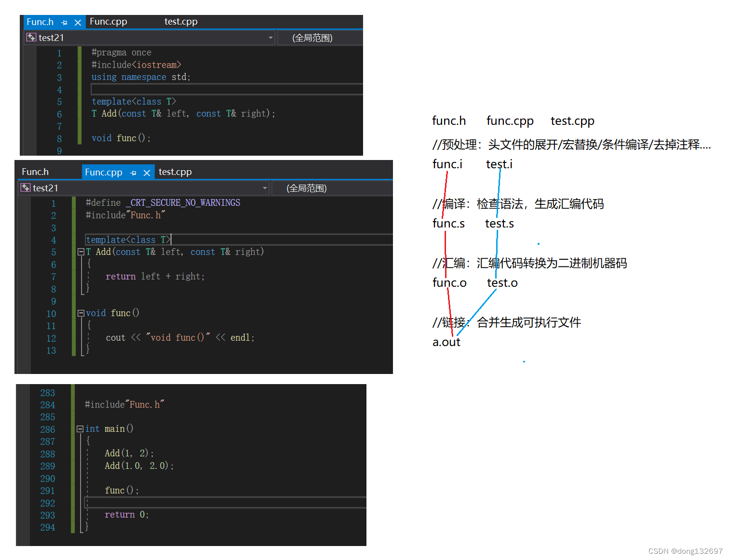
Task: Collapse the int main() block
Action: [80, 429]
